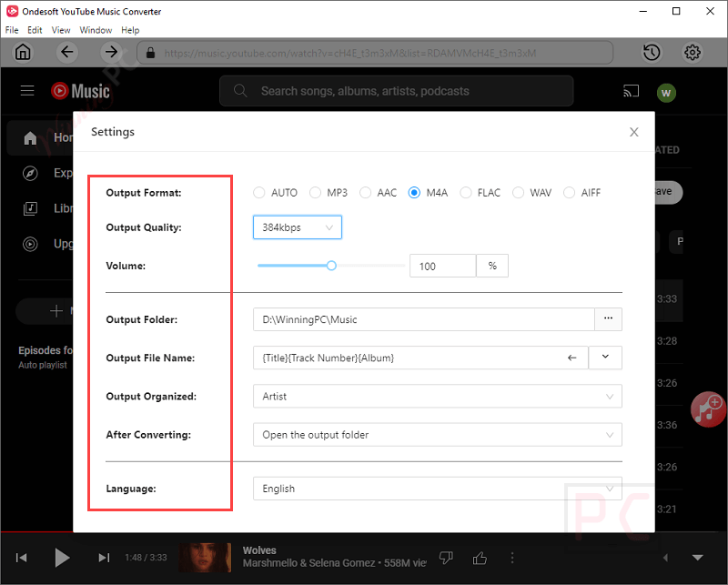Open account avatar W
This screenshot has width=728, height=585.
(x=666, y=93)
